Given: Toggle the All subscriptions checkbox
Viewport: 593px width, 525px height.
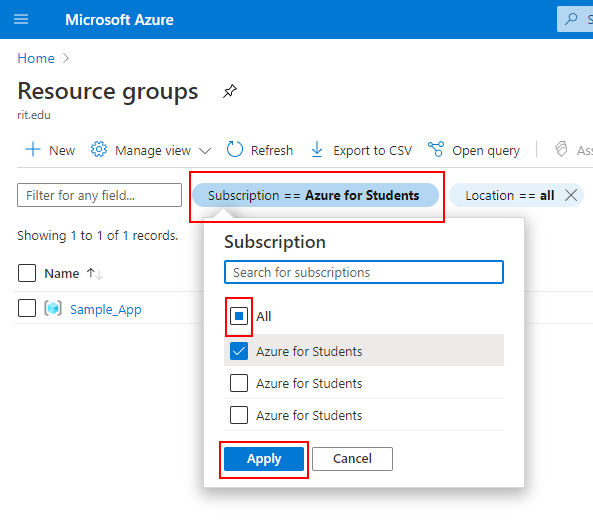Looking at the screenshot, I should click(239, 316).
